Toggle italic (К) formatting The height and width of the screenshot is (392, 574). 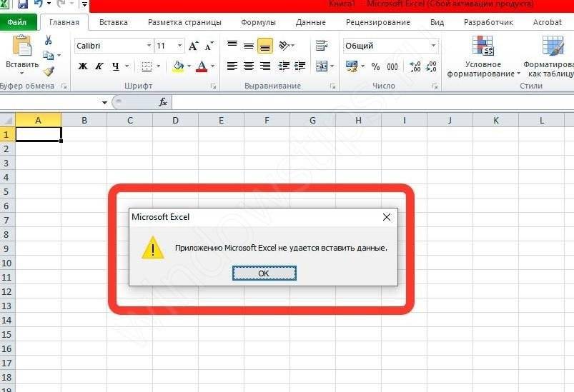tap(99, 66)
